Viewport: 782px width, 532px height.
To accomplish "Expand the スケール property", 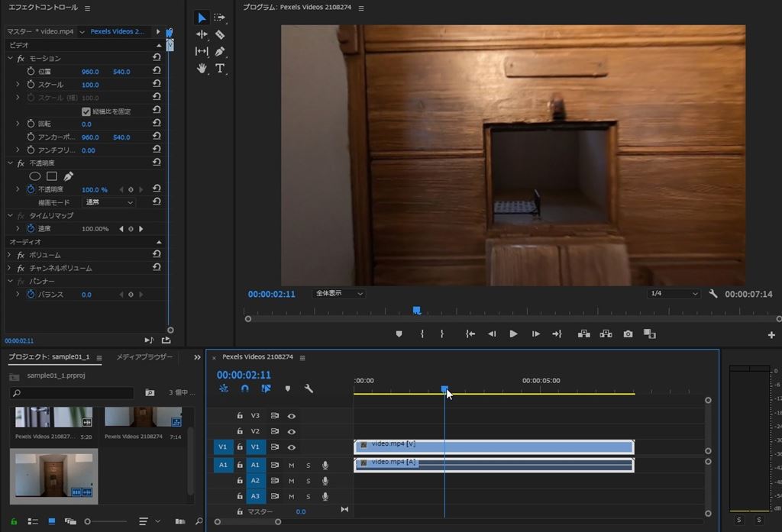I will [x=18, y=85].
